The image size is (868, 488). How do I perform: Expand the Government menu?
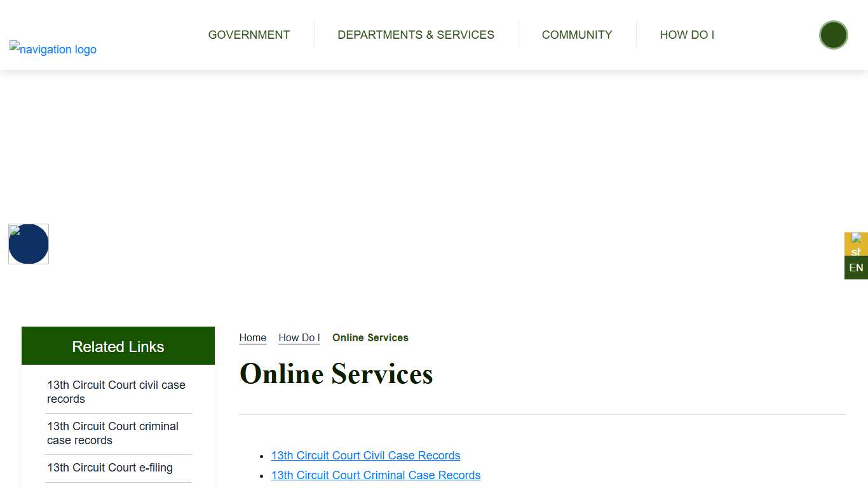point(248,35)
